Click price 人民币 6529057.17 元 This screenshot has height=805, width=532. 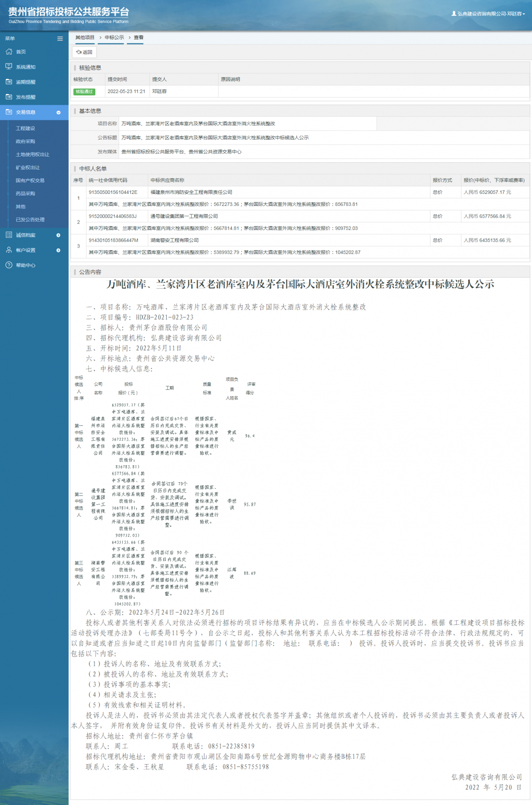[487, 192]
